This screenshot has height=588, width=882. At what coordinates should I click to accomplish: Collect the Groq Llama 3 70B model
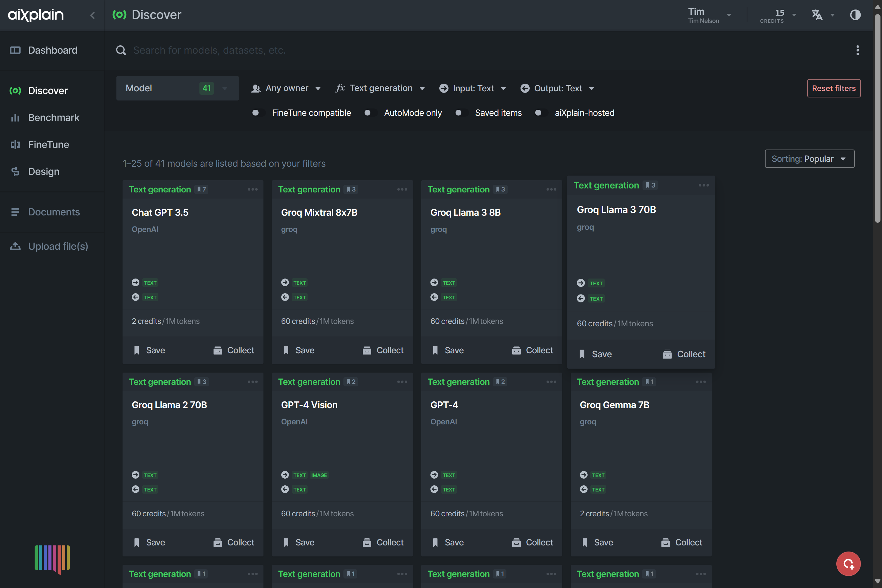click(x=684, y=355)
